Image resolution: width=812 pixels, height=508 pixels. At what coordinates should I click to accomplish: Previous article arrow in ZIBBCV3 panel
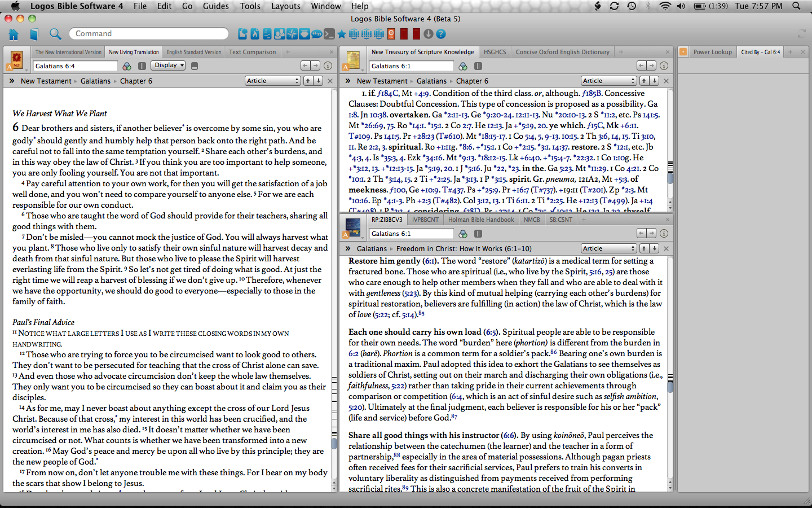644,248
